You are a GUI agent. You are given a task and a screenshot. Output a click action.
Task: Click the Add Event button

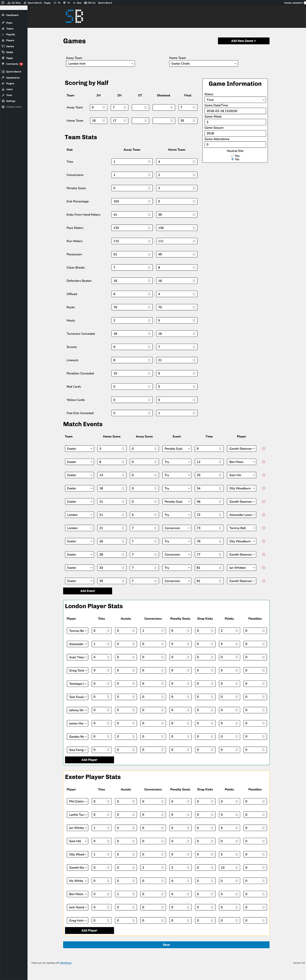(88, 591)
